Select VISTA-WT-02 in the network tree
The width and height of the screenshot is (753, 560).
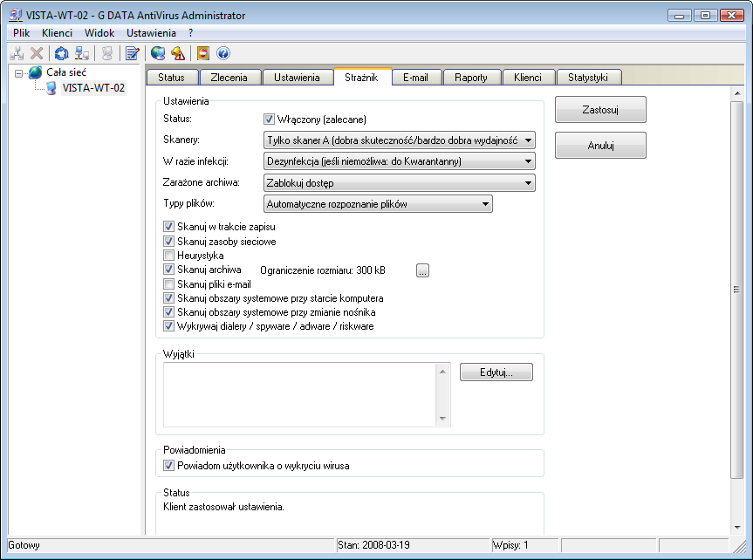(93, 88)
